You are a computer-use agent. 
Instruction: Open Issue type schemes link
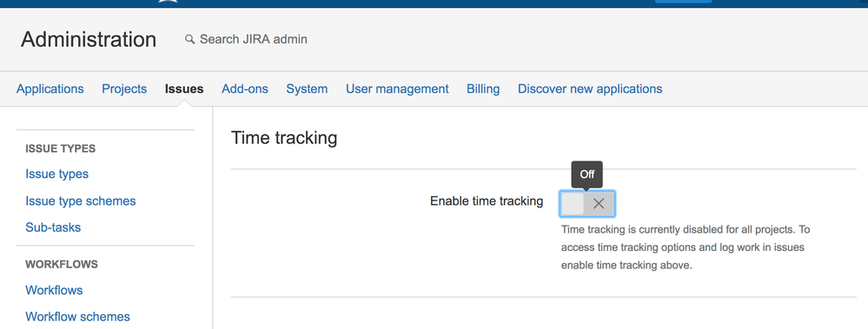[80, 201]
